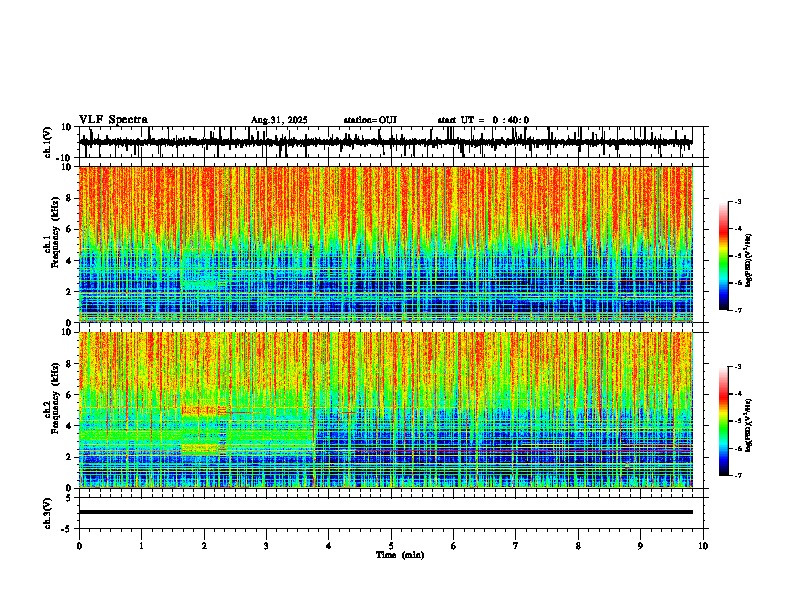Image resolution: width=792 pixels, height=612 pixels.
Task: Click time axis tick label "3"
Action: click(x=266, y=546)
